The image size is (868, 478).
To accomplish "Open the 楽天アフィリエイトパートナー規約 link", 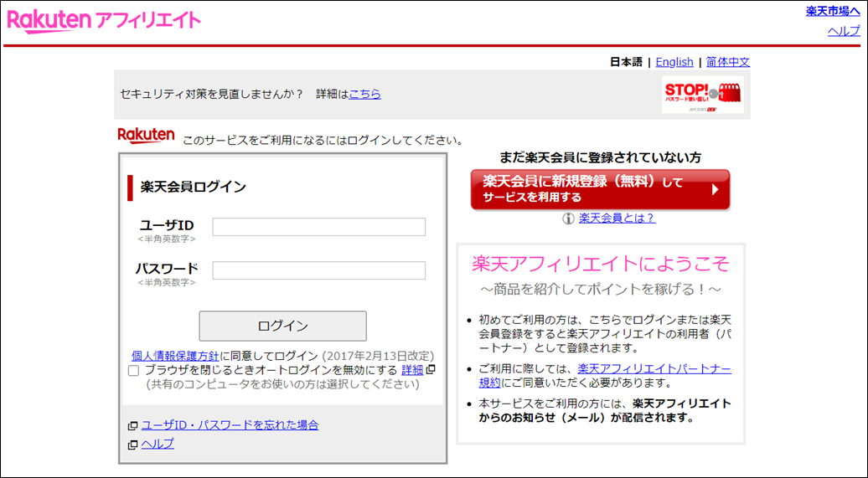I will [605, 376].
